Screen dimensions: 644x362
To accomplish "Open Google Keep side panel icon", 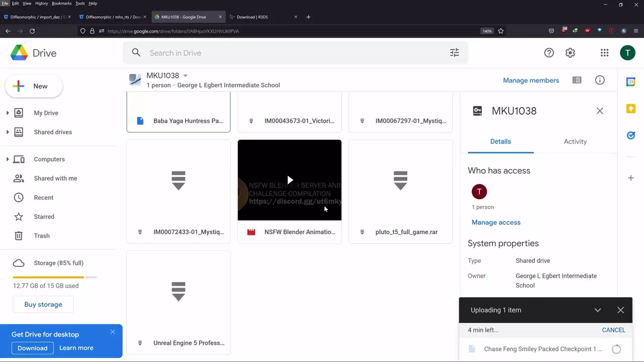I will 630,109.
